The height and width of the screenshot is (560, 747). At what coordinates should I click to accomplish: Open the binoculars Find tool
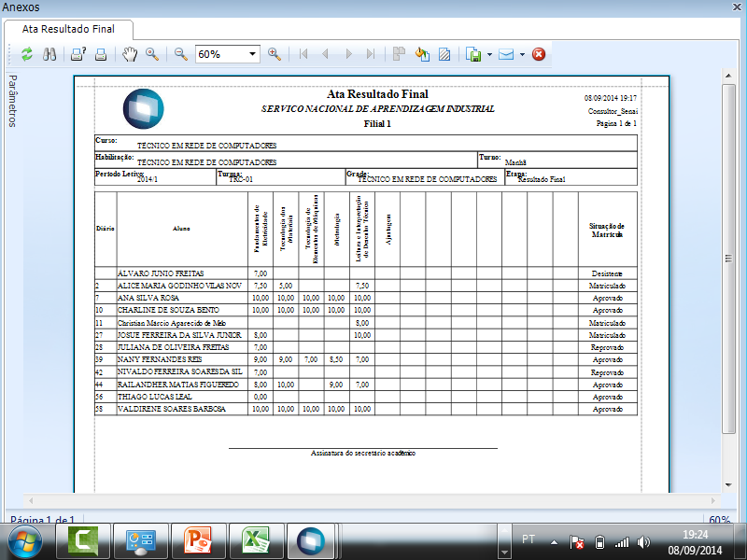(x=49, y=54)
